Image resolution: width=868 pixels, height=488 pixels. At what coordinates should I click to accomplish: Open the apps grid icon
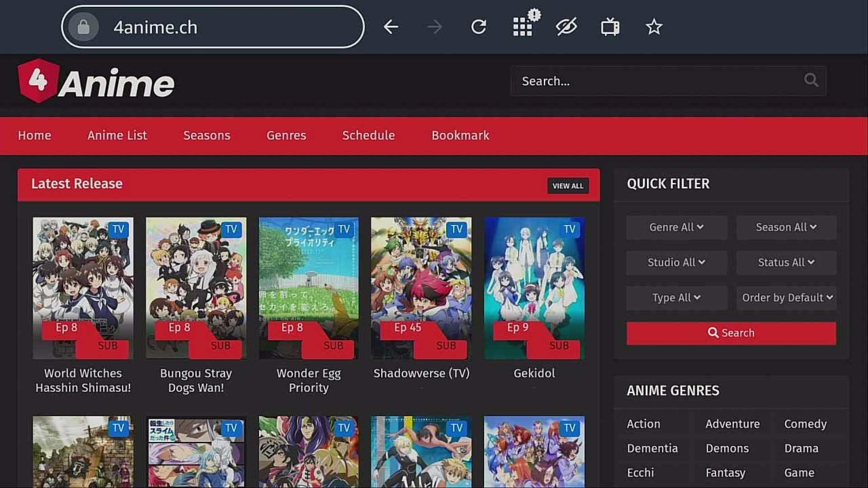click(523, 26)
